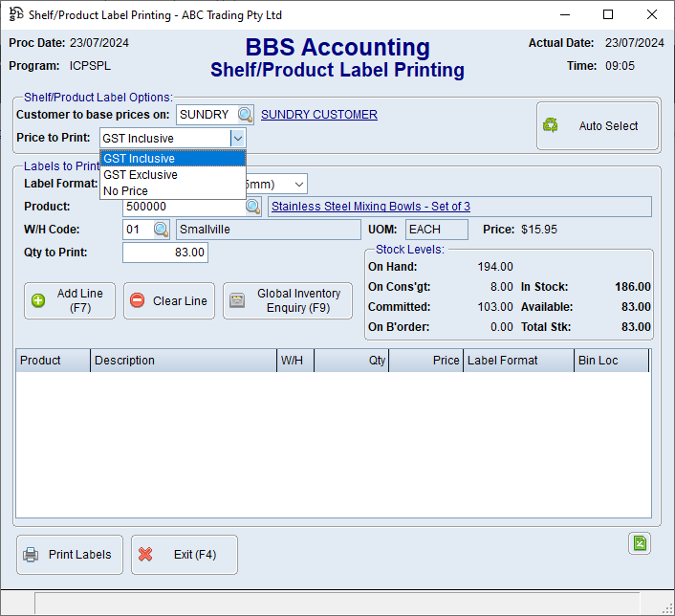Open the product search magnifier icon
Image resolution: width=675 pixels, height=616 pixels.
pyautogui.click(x=253, y=207)
